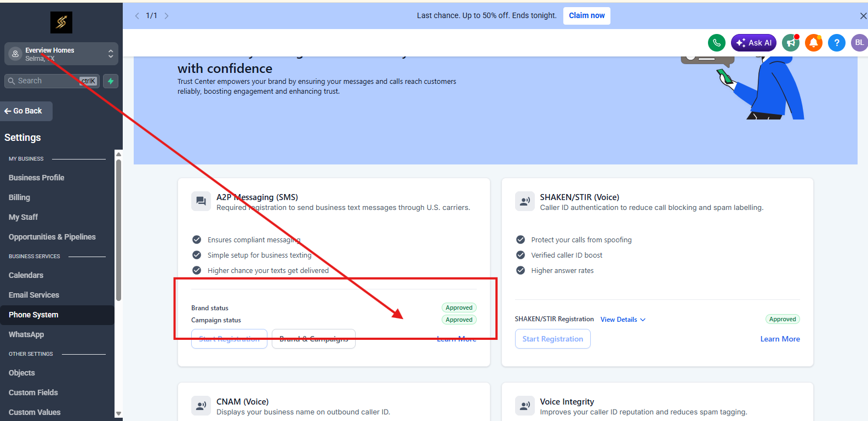Click the 'Brand status' label

(x=210, y=308)
